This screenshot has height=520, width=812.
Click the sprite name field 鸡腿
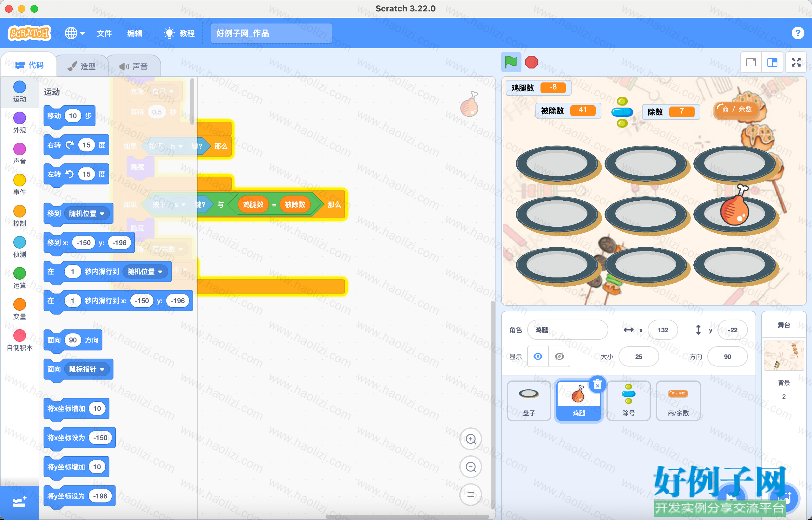coord(567,330)
